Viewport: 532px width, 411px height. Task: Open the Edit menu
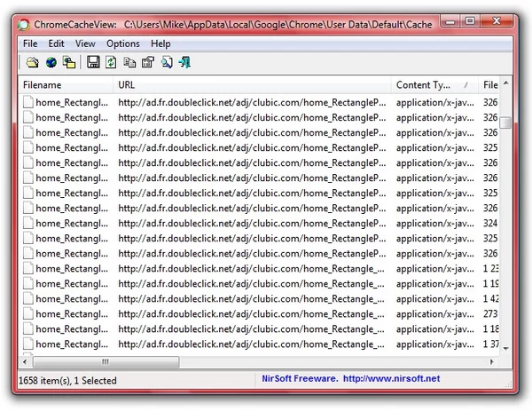[x=57, y=43]
